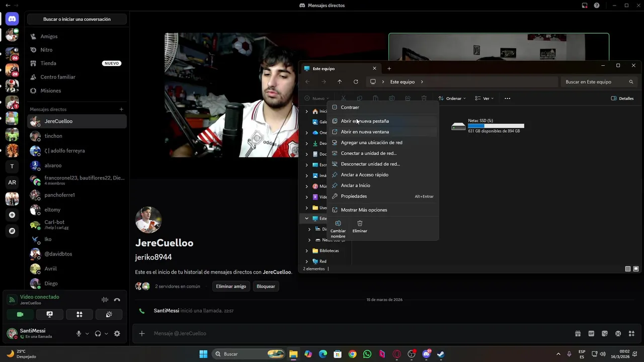Image resolution: width=644 pixels, height=362 pixels.
Task: Open soundboard in call panel
Action: [109, 314]
